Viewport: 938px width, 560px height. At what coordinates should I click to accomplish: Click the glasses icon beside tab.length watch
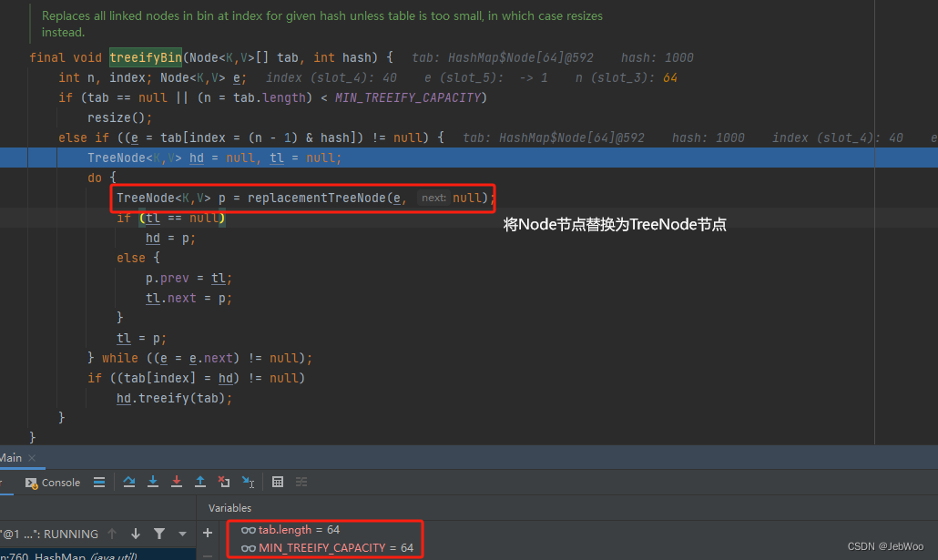(x=249, y=529)
